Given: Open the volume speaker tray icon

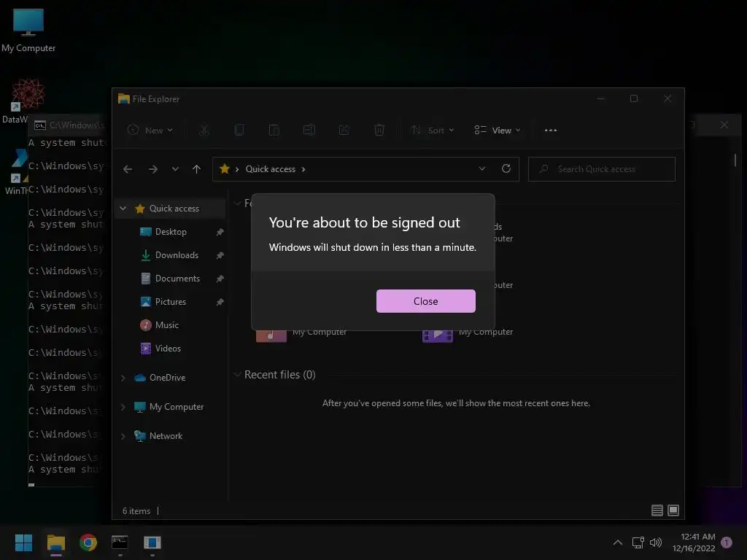Looking at the screenshot, I should 656,542.
